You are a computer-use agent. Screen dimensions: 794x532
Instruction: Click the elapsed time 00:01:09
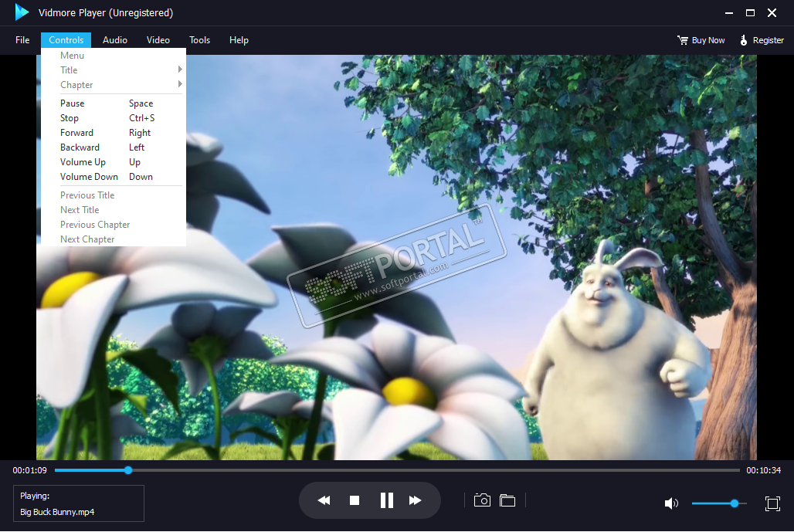(30, 470)
